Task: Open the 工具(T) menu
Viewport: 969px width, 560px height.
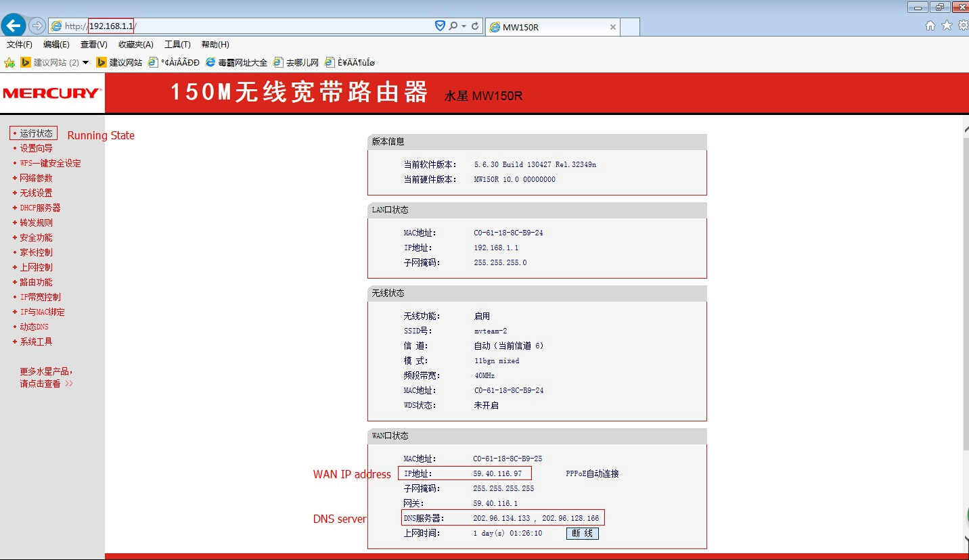Action: (177, 45)
